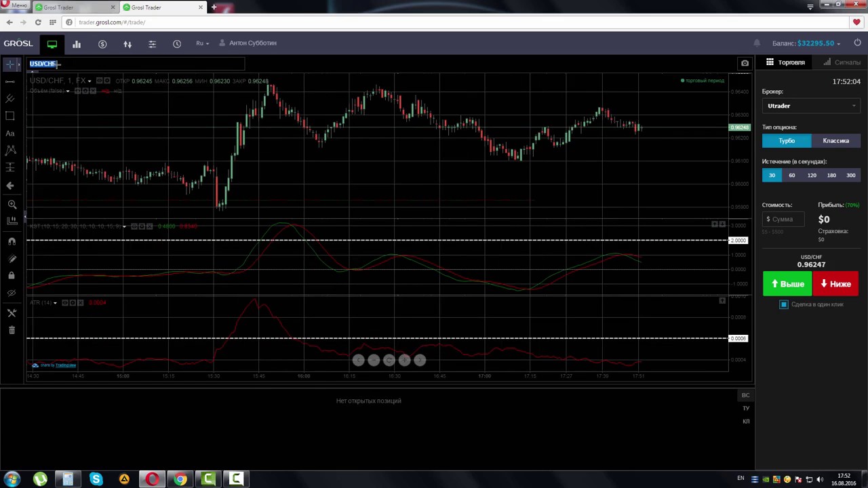The width and height of the screenshot is (868, 488).
Task: Open Chrome from the taskbar
Action: [180, 479]
